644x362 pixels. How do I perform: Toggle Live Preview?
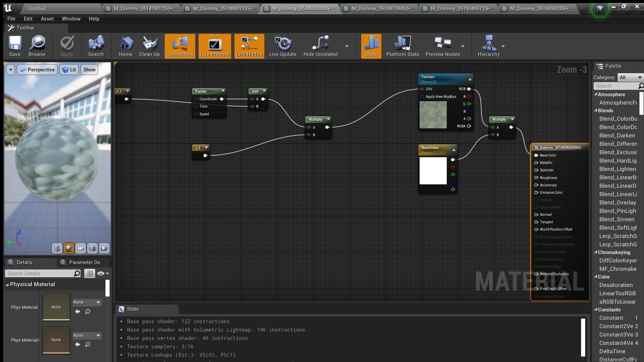click(214, 46)
